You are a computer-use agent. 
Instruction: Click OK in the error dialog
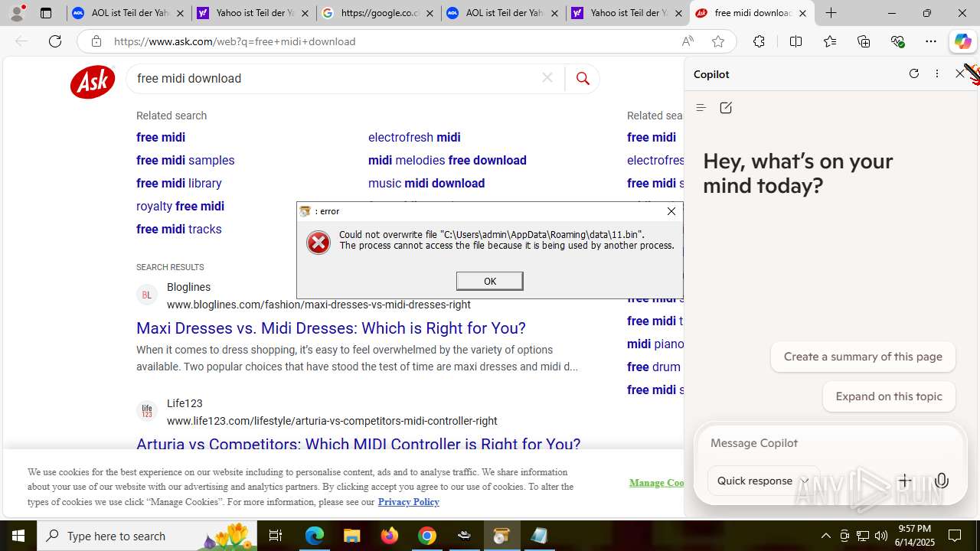pos(490,281)
